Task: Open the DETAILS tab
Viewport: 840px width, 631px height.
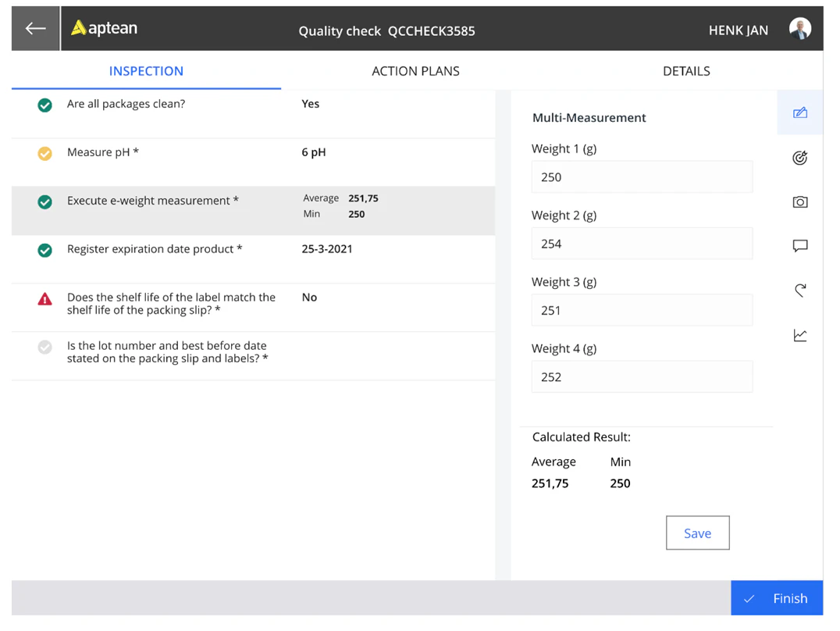Action: [x=686, y=70]
